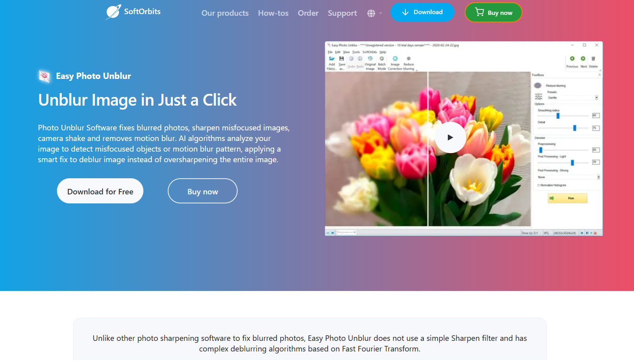Click the Detail slider in screenshot
The image size is (634, 364).
pos(563,128)
